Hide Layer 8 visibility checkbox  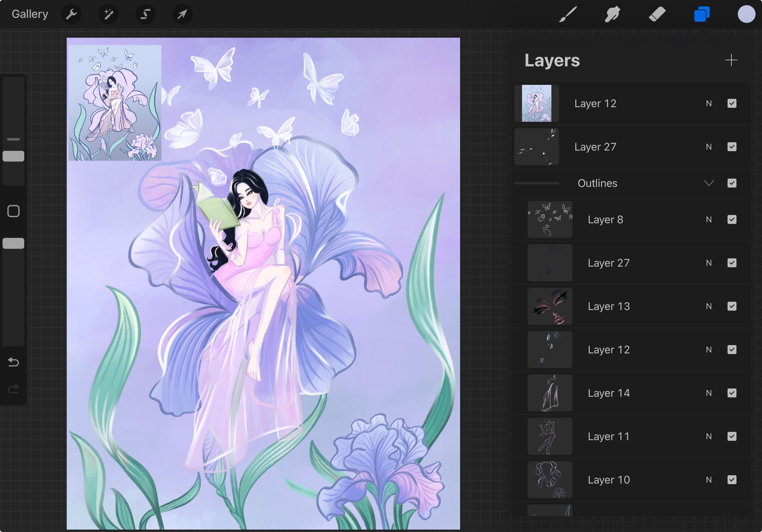coord(732,219)
